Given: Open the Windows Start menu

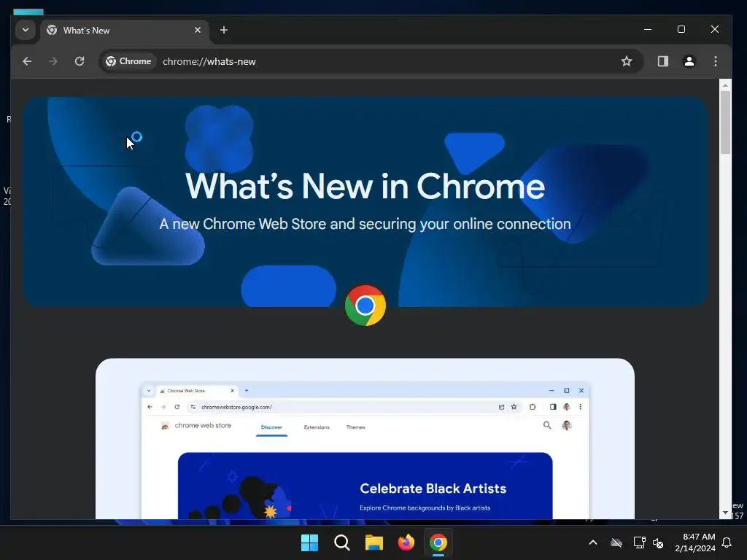Looking at the screenshot, I should tap(309, 542).
